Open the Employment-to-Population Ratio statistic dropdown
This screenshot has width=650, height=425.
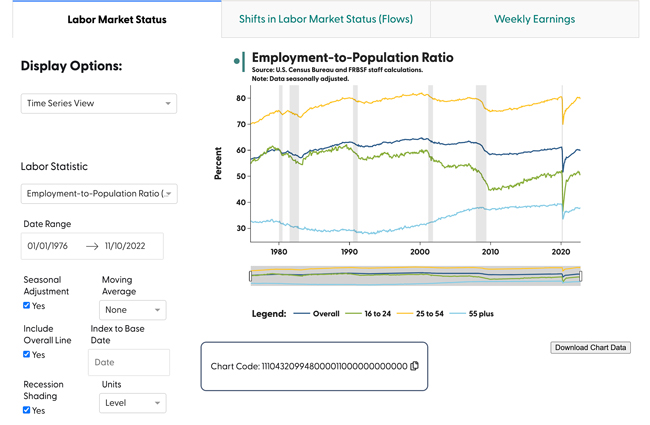point(99,194)
